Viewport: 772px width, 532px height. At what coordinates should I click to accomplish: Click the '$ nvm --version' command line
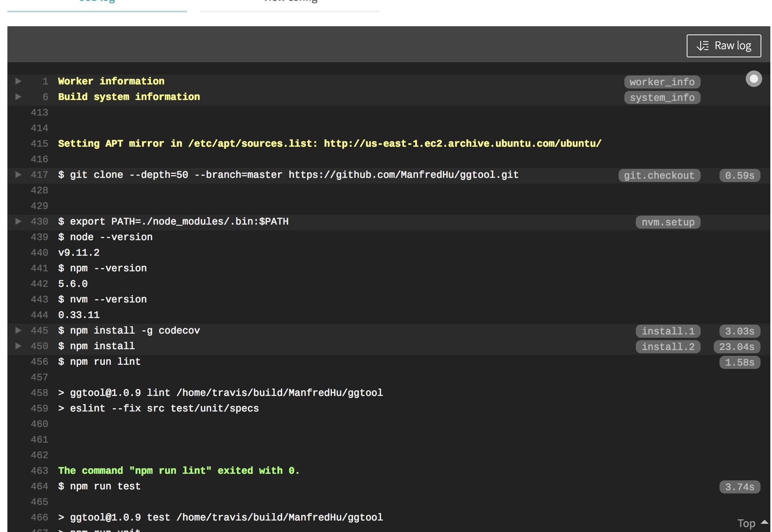click(103, 299)
